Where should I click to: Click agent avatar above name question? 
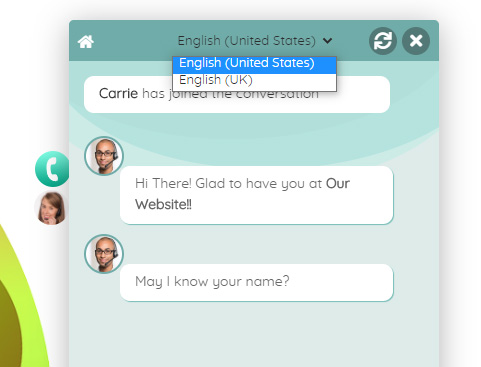pos(104,254)
